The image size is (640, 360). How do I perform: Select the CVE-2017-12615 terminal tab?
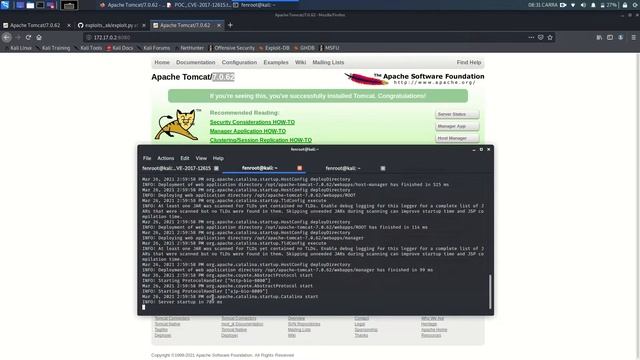point(176,168)
